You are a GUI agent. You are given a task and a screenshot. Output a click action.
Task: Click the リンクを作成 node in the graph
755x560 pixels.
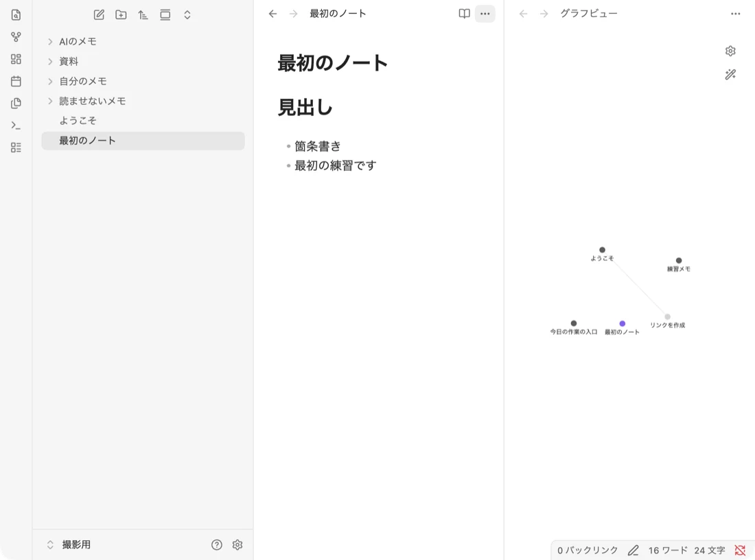click(x=667, y=317)
